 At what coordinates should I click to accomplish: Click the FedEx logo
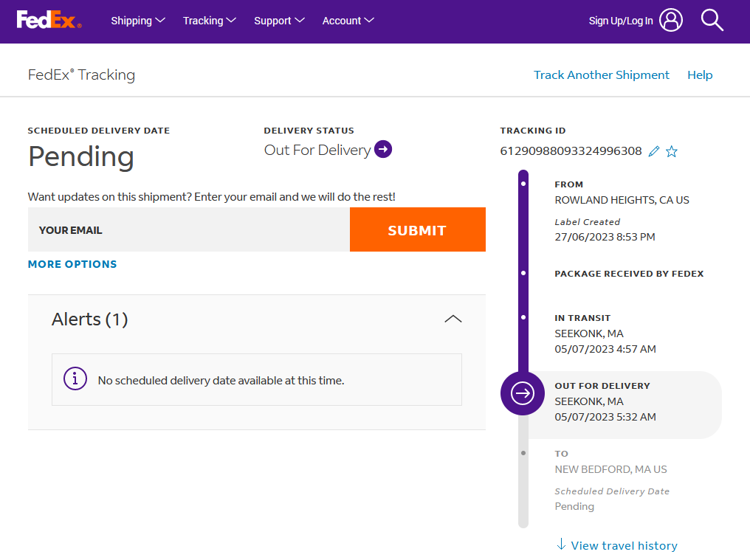[49, 20]
